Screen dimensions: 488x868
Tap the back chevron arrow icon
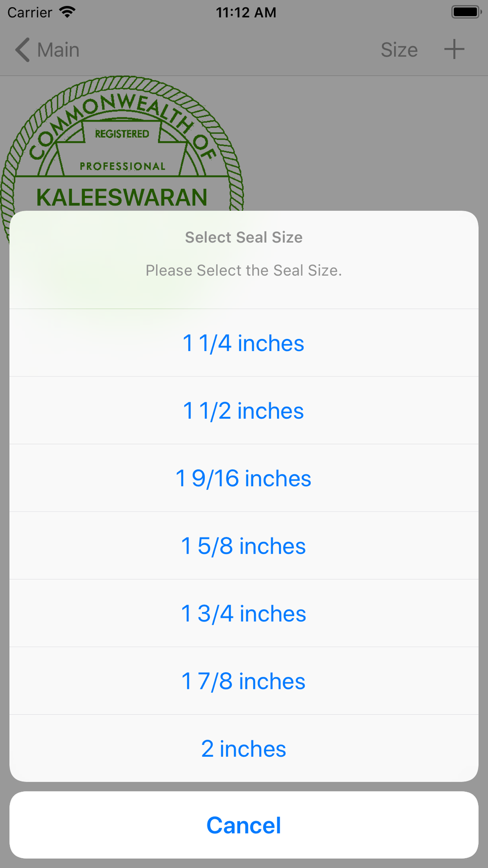click(x=22, y=50)
